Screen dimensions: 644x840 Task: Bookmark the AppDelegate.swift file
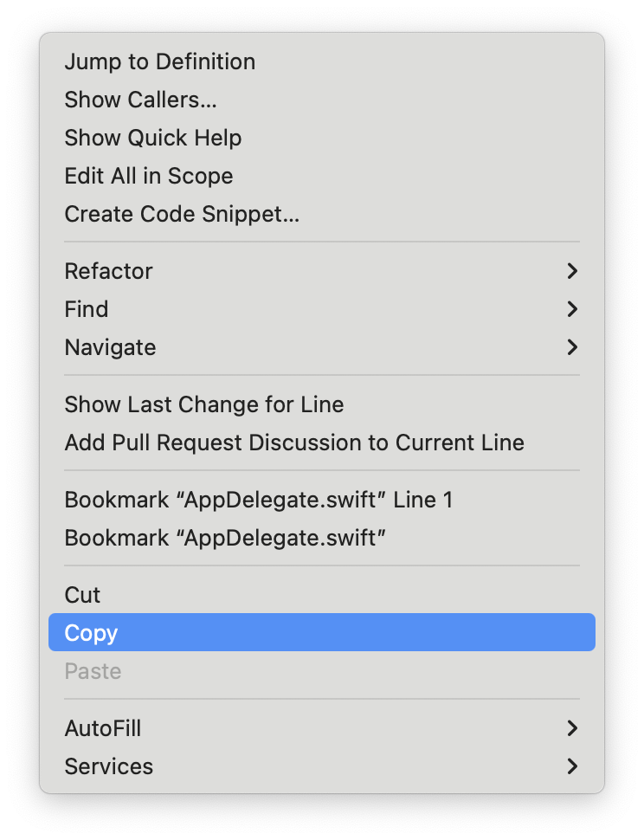pos(224,538)
